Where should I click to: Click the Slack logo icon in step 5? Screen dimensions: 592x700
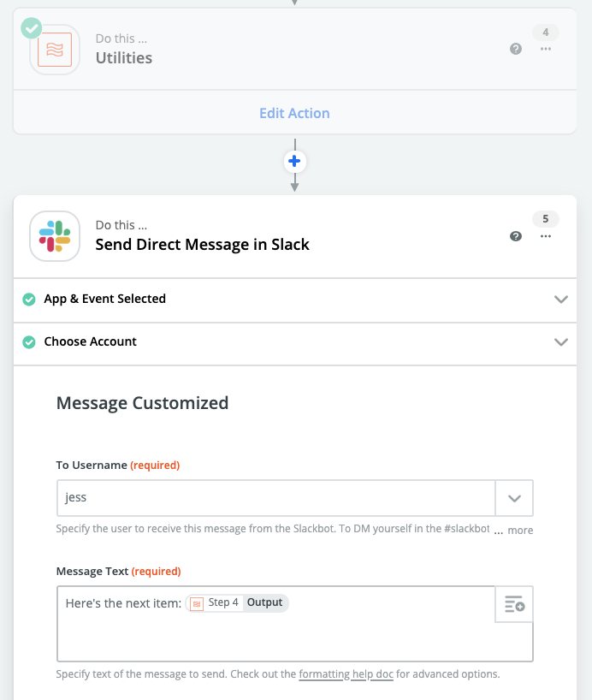(55, 235)
